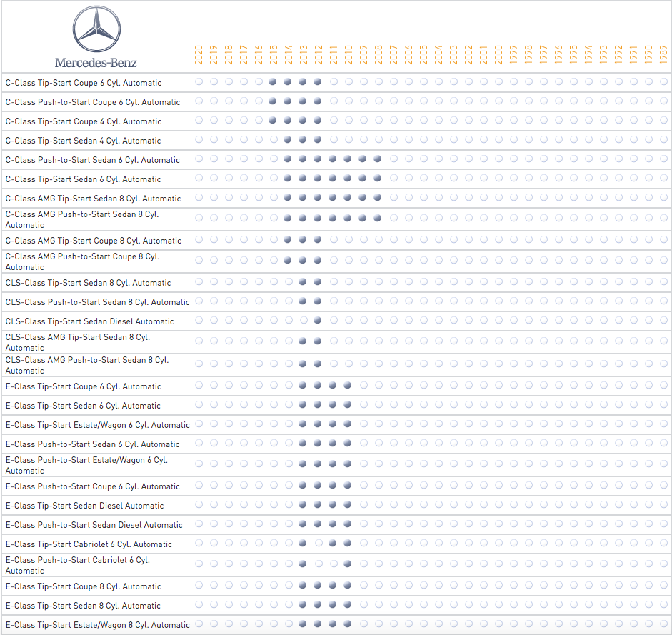
Task: Click the 1989 year column header
Action: (x=663, y=54)
